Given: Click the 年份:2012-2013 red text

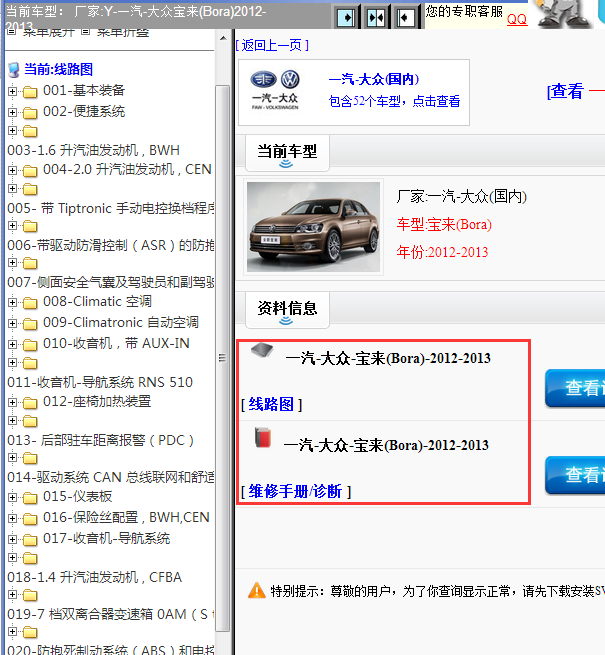Looking at the screenshot, I should [442, 252].
